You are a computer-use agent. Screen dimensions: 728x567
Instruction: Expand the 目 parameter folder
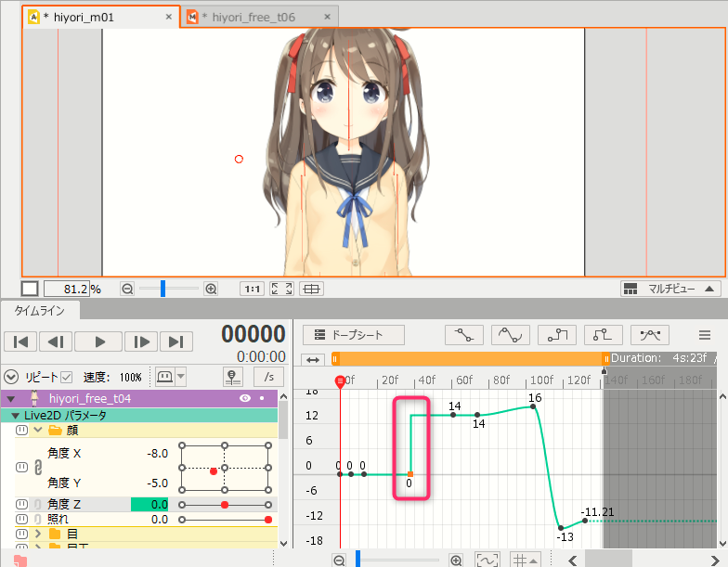point(38,534)
